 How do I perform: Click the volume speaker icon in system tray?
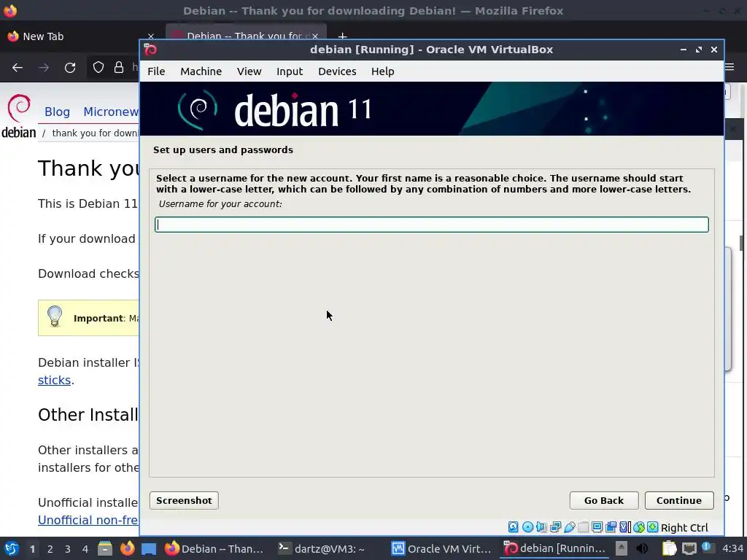pyautogui.click(x=642, y=548)
